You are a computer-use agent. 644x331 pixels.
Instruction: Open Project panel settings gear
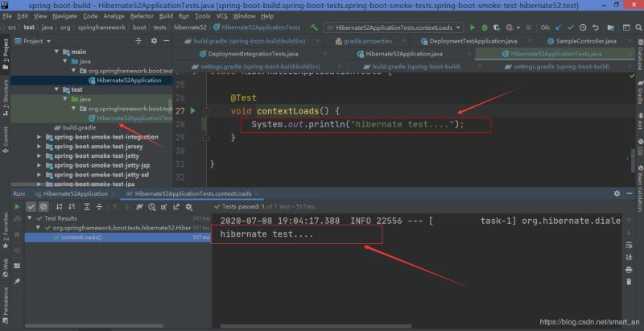click(x=152, y=40)
